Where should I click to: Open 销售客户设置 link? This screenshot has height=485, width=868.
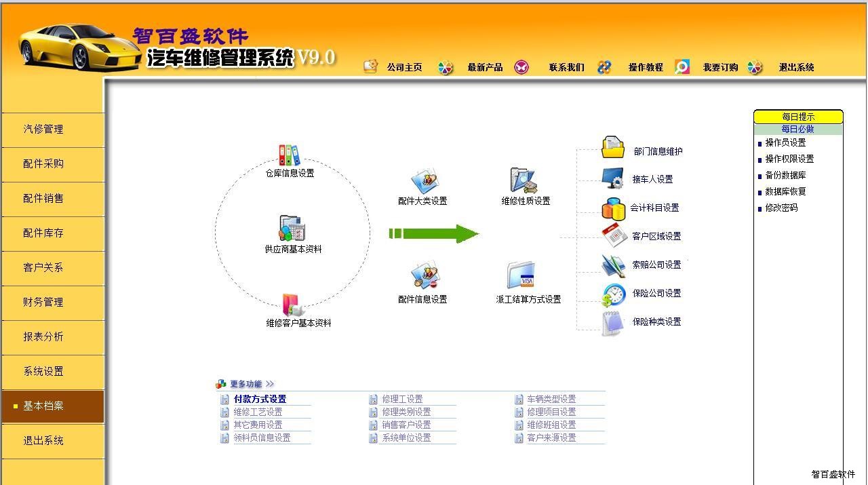click(x=406, y=425)
